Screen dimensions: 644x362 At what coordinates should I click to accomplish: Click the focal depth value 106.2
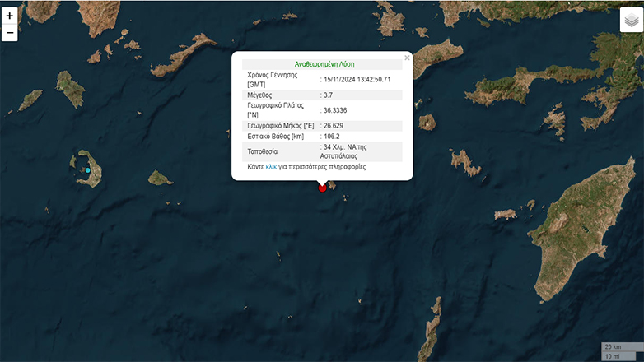(334, 136)
